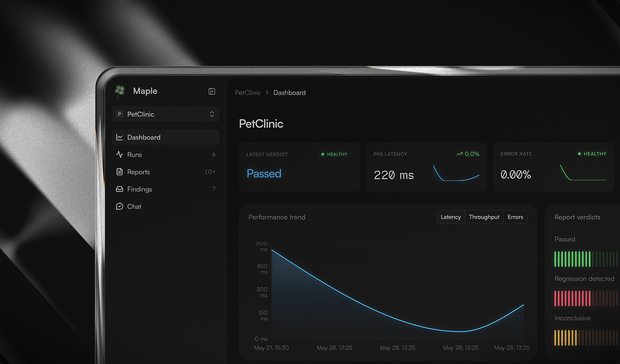This screenshot has width=620, height=364.
Task: Click the Findings inbox icon
Action: point(120,189)
